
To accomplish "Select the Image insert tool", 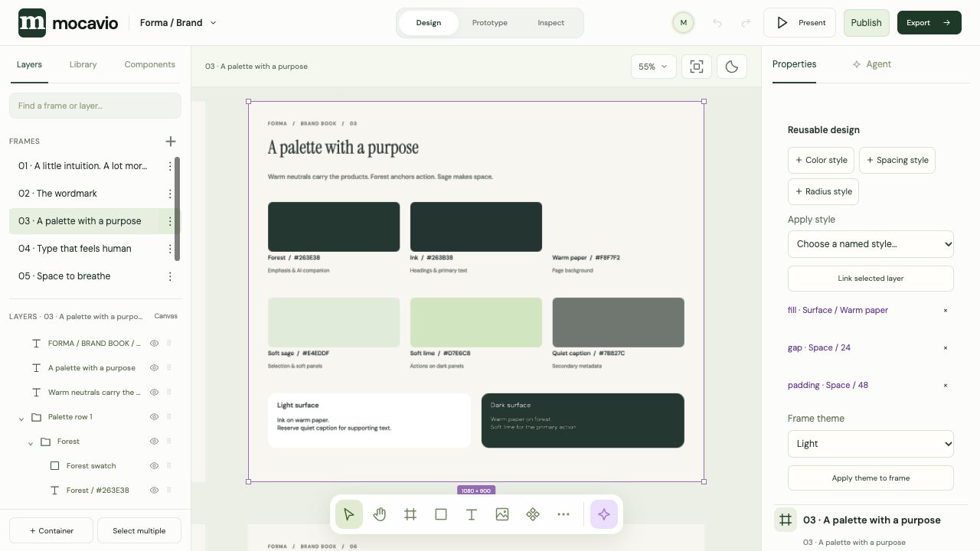I will [x=502, y=515].
